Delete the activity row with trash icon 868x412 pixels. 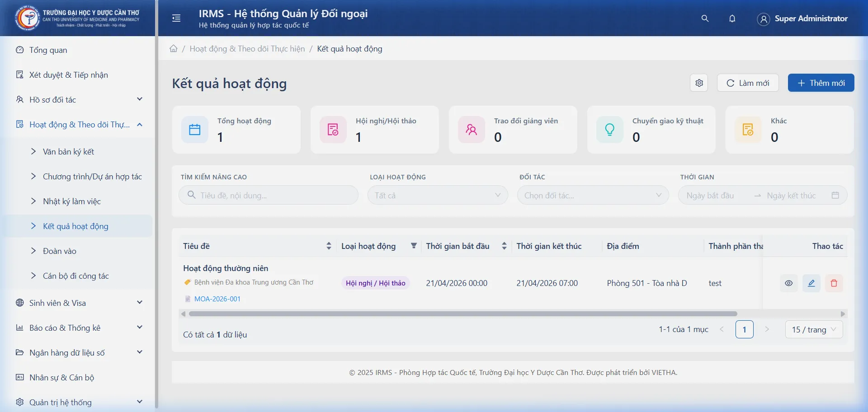(834, 283)
